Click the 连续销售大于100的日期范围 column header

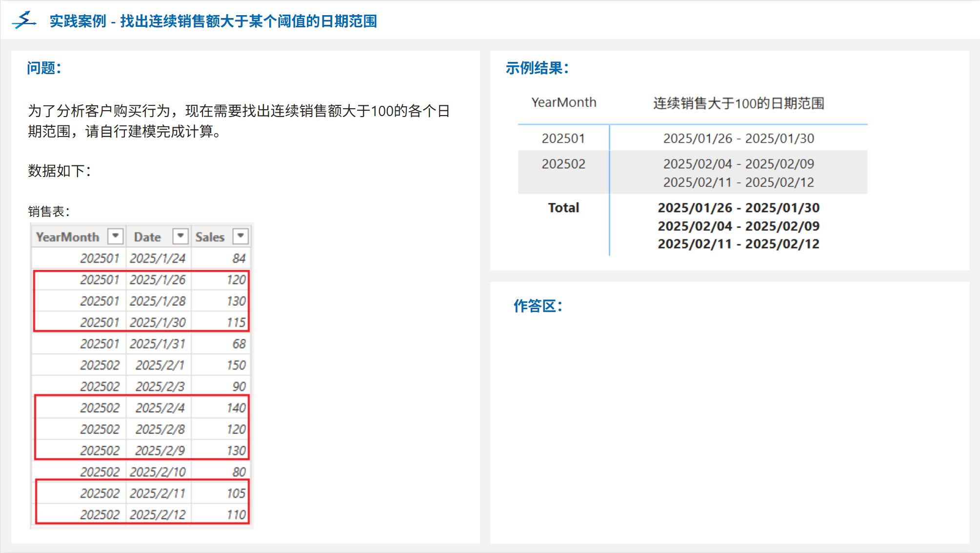point(738,103)
